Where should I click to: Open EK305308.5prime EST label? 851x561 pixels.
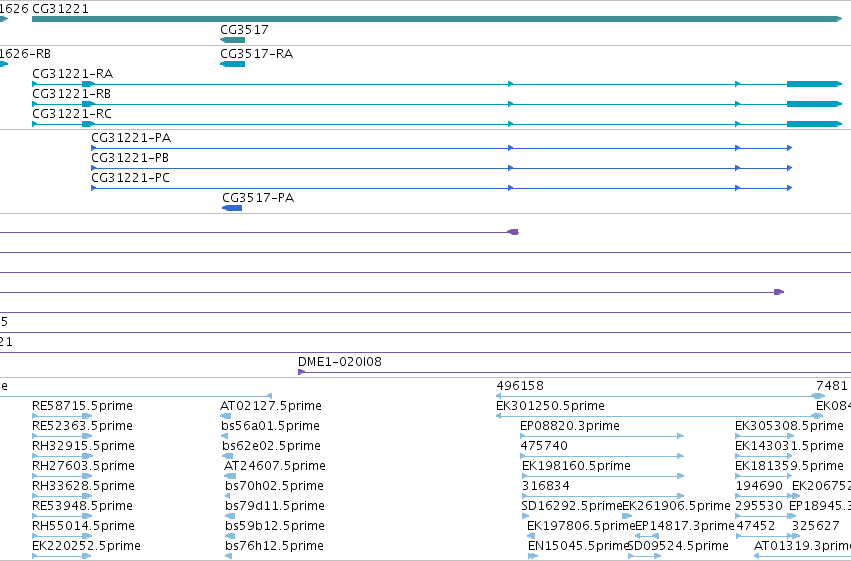789,426
